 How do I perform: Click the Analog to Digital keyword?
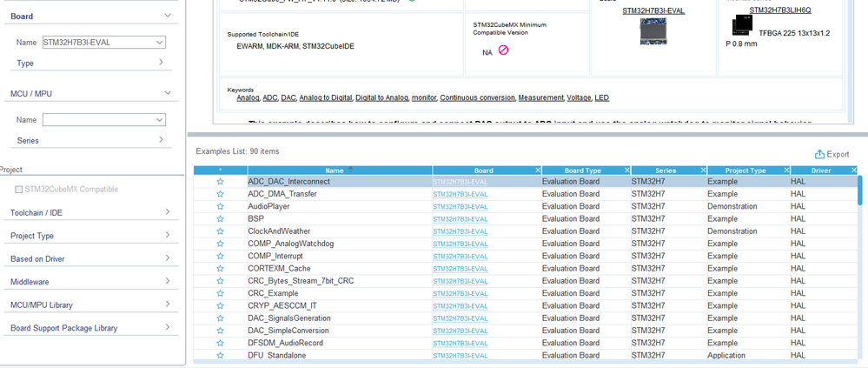tap(326, 98)
